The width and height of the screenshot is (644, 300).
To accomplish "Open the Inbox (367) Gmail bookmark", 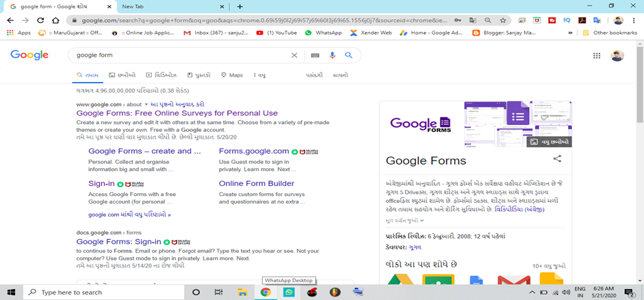I will 216,33.
